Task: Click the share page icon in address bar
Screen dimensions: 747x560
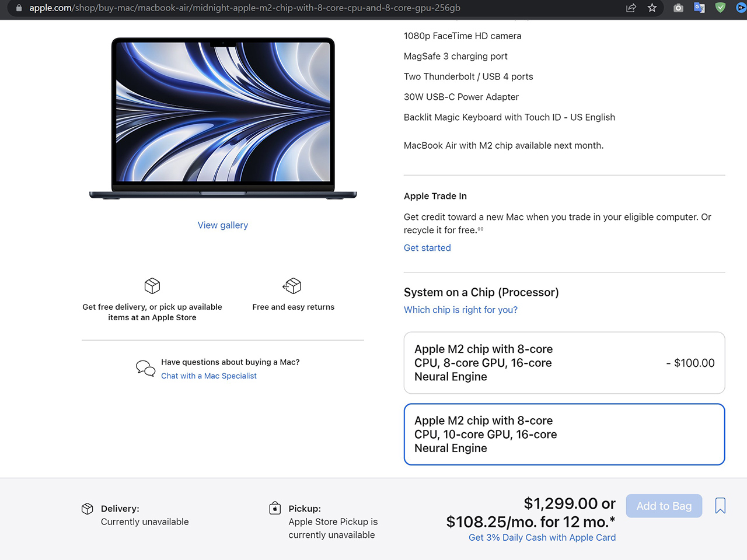Action: (x=631, y=8)
